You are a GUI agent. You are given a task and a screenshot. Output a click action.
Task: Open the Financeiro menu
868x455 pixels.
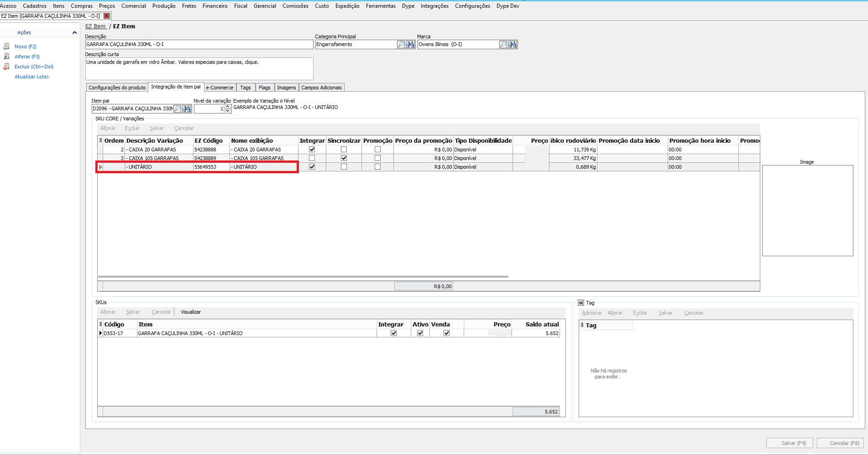[215, 6]
